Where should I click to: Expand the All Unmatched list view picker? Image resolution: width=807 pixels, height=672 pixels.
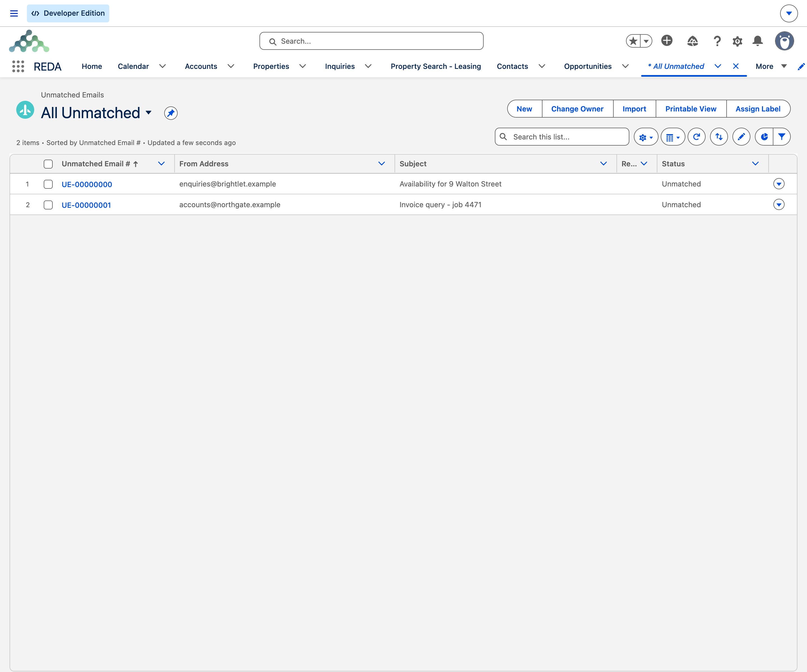coord(149,113)
